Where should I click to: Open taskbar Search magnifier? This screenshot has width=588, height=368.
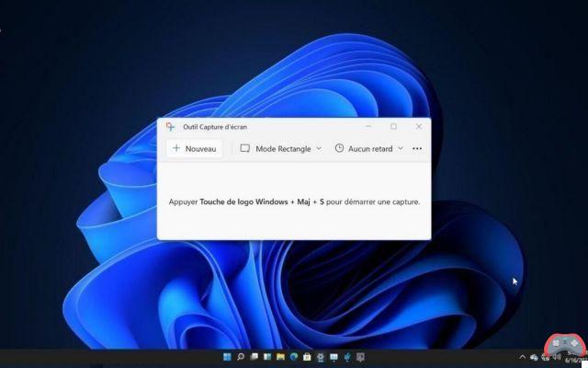(241, 357)
